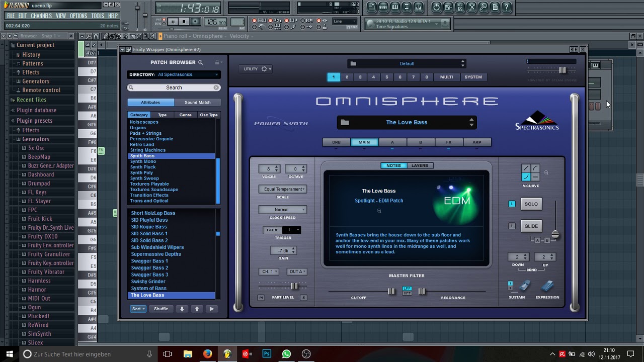644x362 pixels.
Task: Zoom the patch image magnifier icon
Action: [379, 211]
